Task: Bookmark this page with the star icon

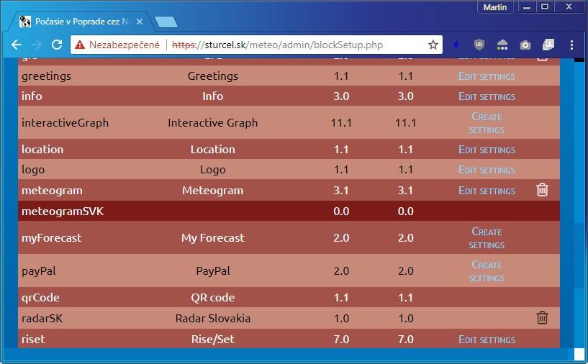Action: (x=433, y=45)
